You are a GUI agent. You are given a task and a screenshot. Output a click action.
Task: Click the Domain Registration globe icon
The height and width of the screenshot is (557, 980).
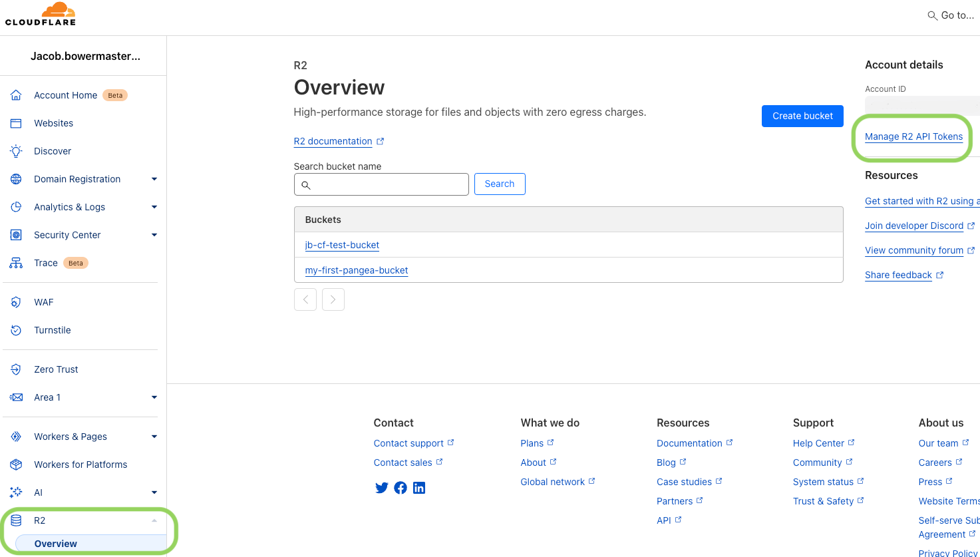(16, 179)
